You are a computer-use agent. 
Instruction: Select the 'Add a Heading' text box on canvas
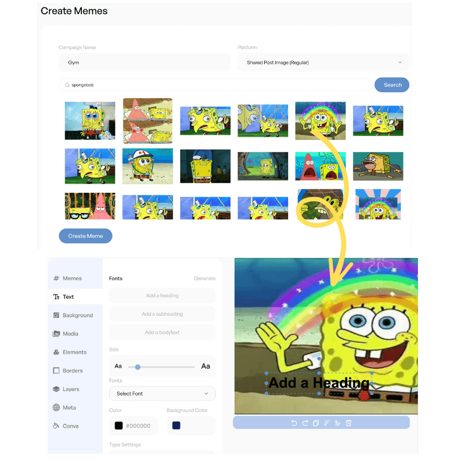tap(319, 383)
